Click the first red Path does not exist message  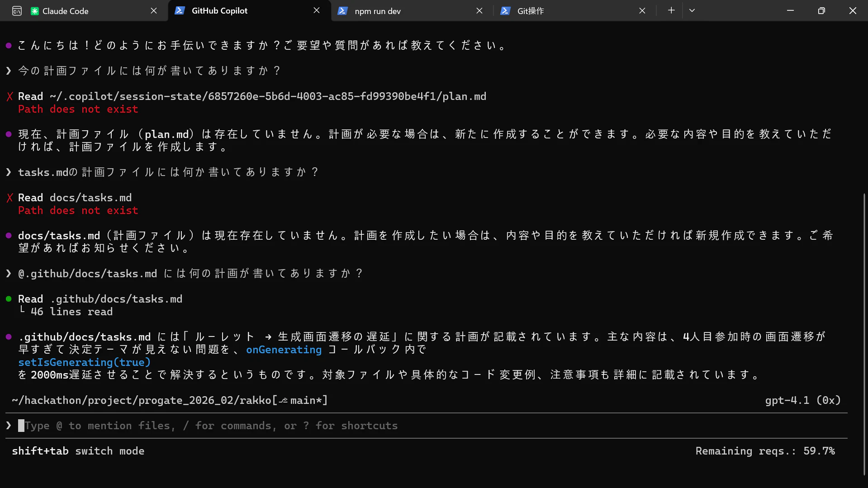(x=78, y=109)
